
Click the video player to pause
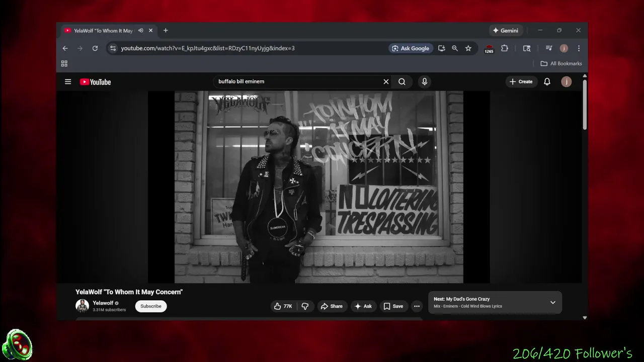click(319, 187)
